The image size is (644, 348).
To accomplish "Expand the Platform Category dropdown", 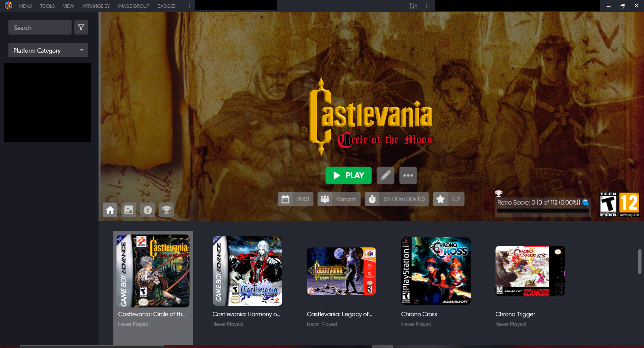I will [x=48, y=50].
